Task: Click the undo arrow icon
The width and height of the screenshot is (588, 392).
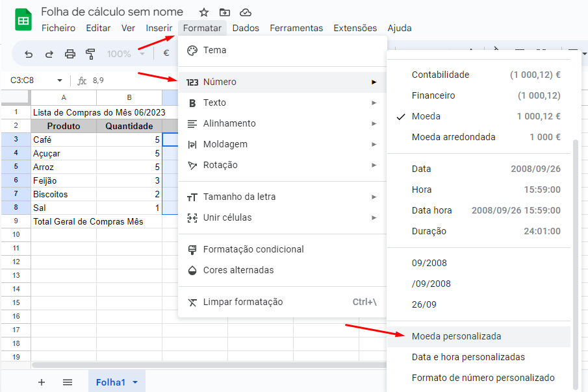Action: (29, 54)
